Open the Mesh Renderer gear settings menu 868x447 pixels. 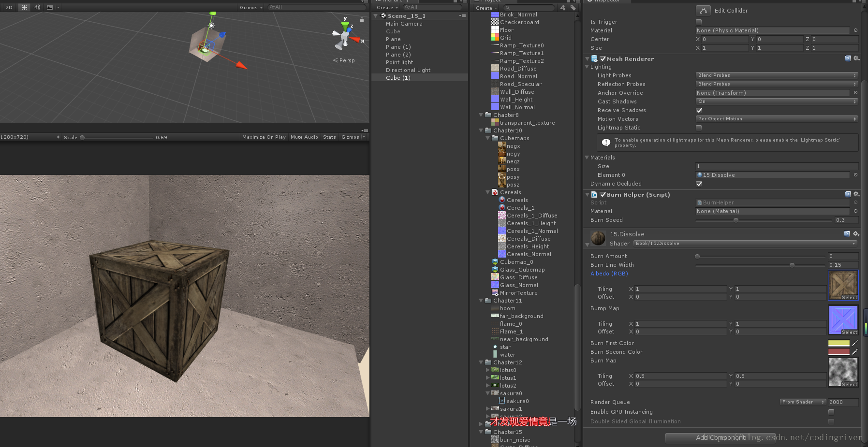856,58
